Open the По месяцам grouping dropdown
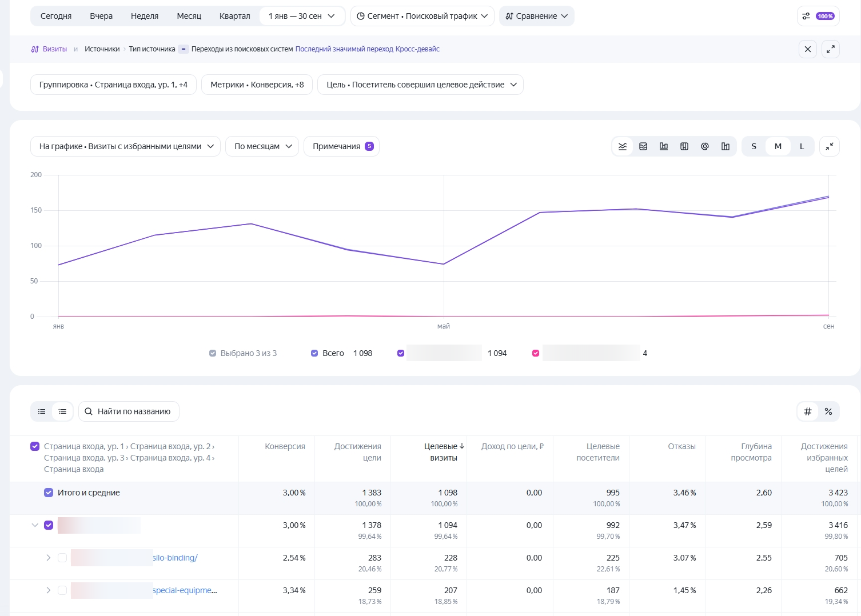The image size is (861, 616). 262,146
